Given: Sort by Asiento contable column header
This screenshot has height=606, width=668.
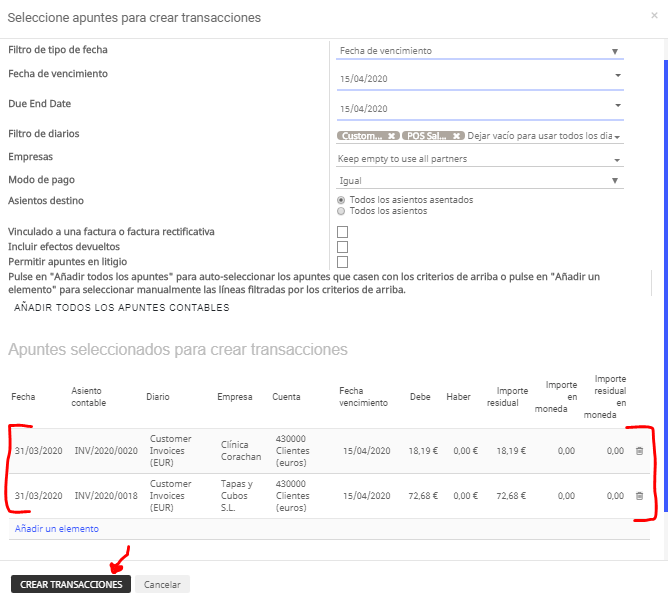Looking at the screenshot, I should [89, 397].
